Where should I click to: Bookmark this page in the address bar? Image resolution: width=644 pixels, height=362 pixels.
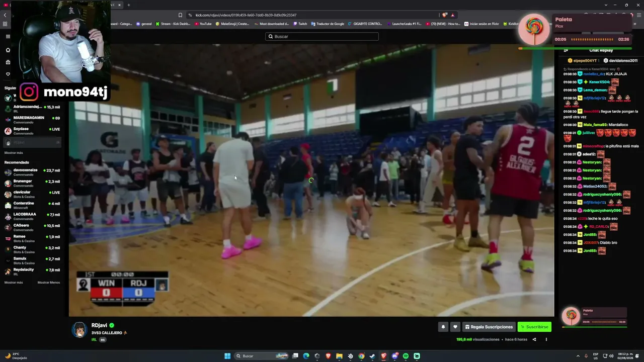(180, 15)
